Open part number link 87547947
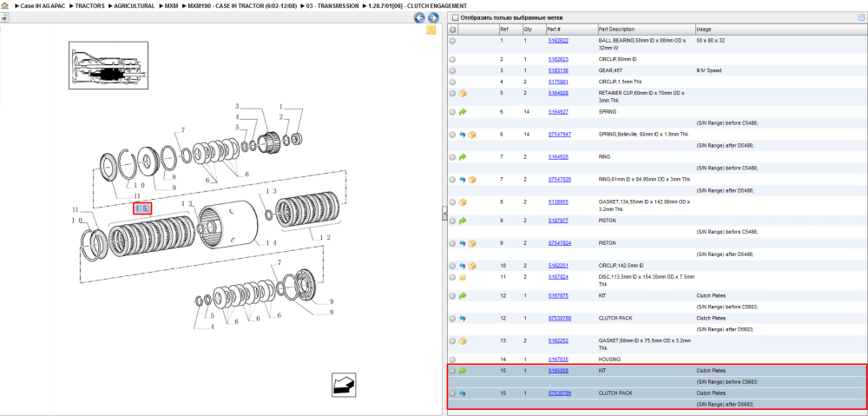868x416 pixels. click(560, 134)
